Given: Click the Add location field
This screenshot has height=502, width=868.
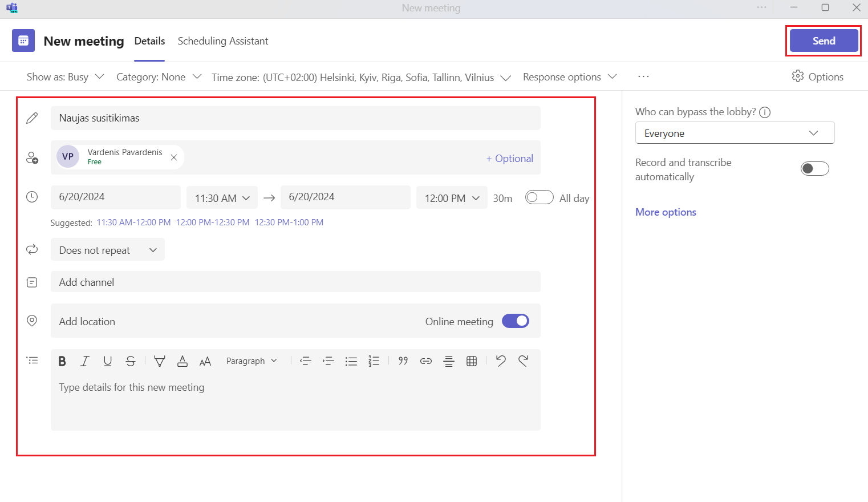Looking at the screenshot, I should tap(228, 321).
